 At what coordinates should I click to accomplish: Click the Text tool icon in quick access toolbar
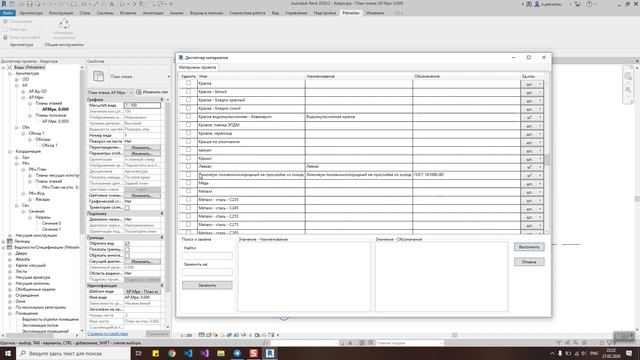tap(112, 4)
